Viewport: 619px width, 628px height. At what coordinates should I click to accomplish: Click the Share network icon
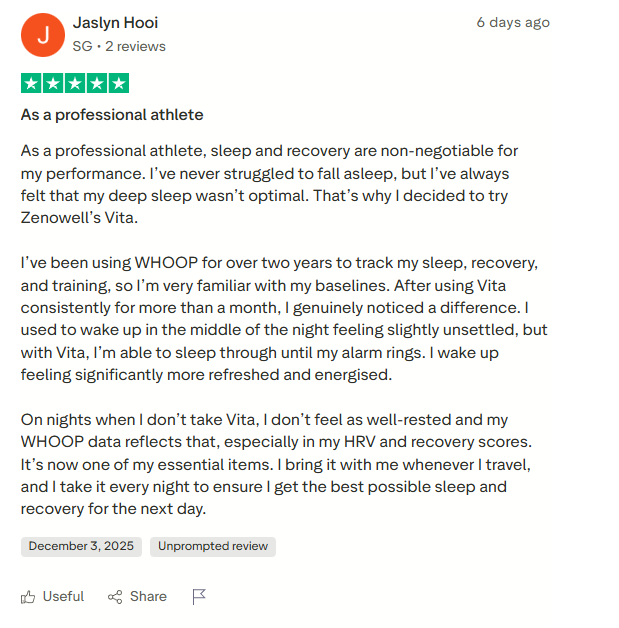tap(115, 597)
